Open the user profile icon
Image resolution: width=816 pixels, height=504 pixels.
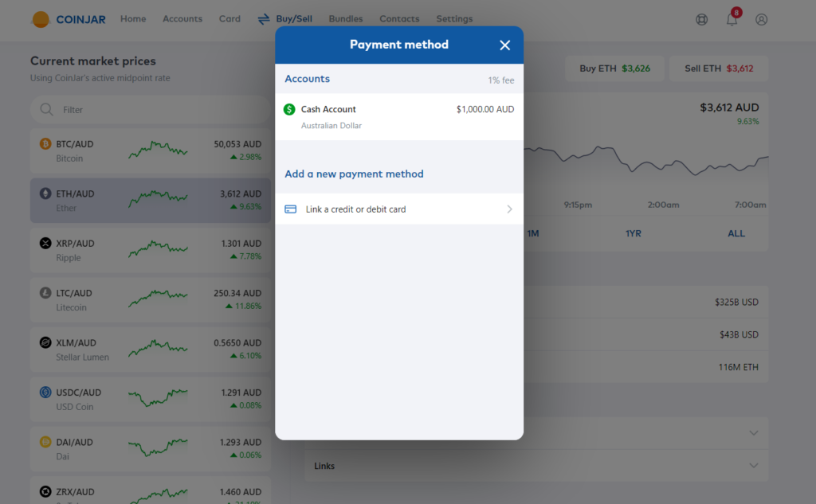[761, 20]
